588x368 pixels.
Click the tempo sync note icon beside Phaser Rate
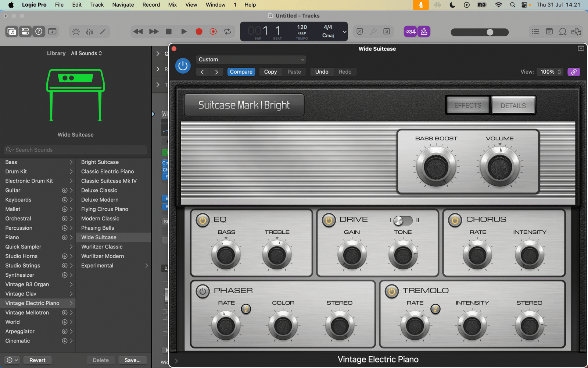point(246,309)
